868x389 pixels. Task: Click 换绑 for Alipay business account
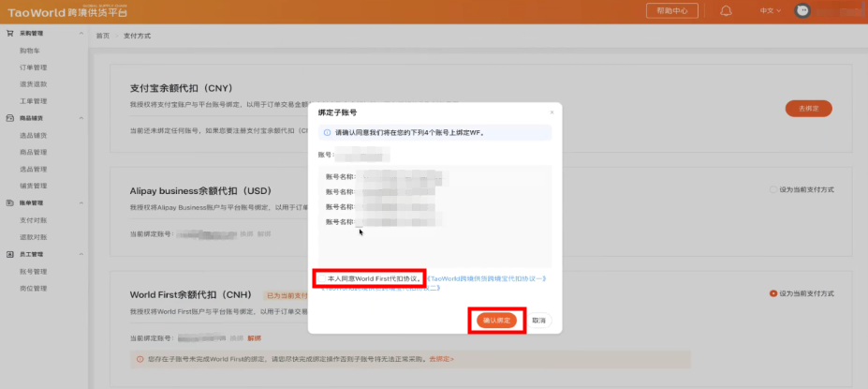[245, 234]
